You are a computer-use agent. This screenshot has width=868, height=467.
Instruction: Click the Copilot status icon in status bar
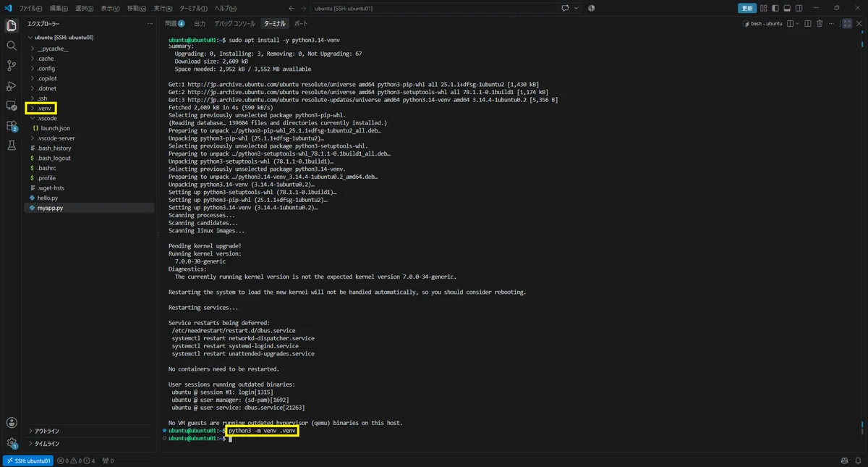pyautogui.click(x=844, y=460)
